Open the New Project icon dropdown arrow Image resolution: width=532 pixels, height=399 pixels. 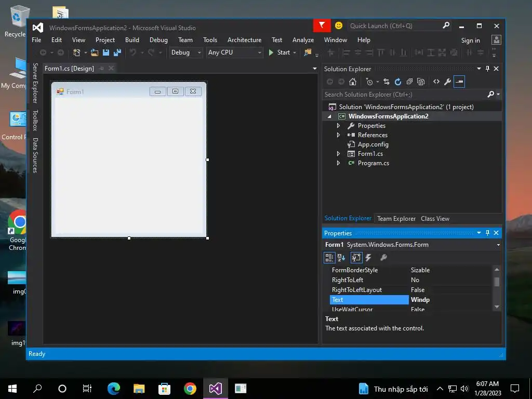click(85, 52)
